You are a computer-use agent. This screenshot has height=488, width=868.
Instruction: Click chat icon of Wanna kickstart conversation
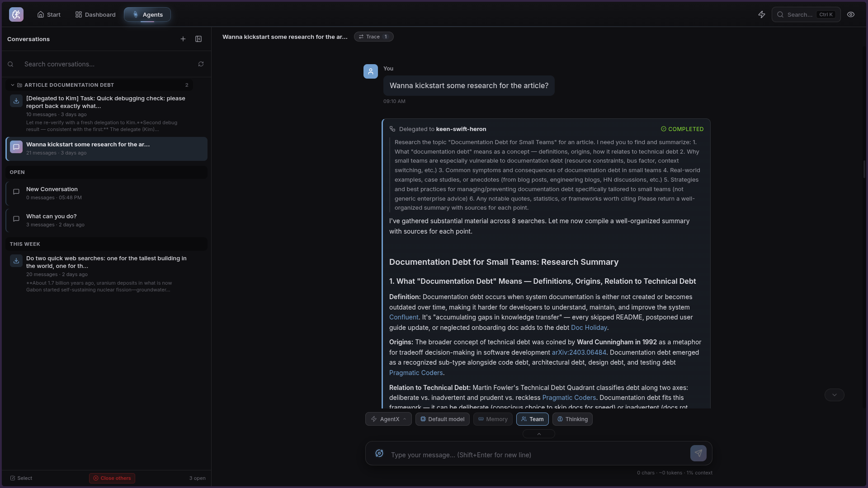(x=16, y=147)
